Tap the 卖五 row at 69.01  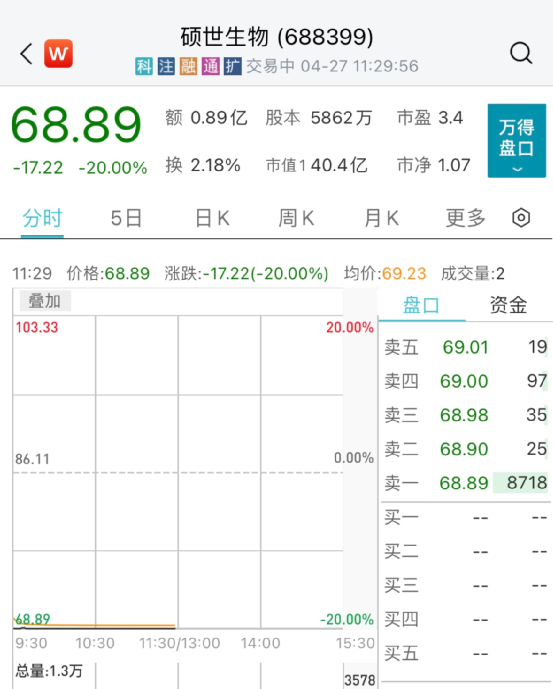[x=466, y=347]
